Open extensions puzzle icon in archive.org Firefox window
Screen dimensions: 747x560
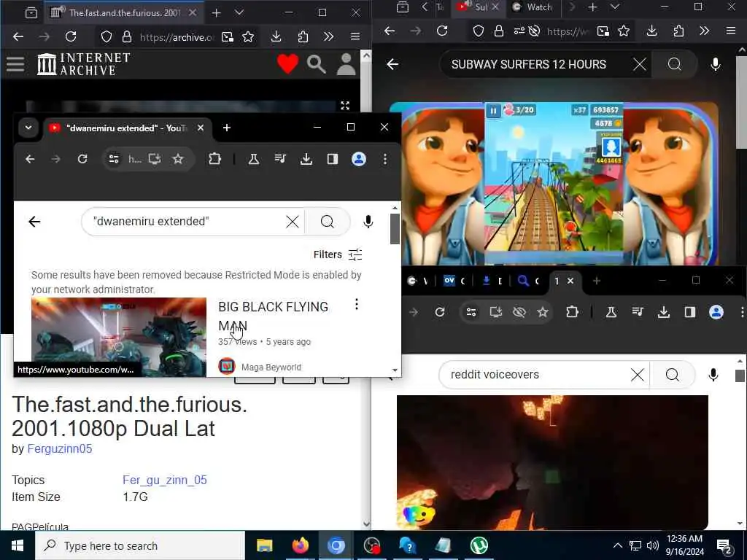pyautogui.click(x=303, y=36)
